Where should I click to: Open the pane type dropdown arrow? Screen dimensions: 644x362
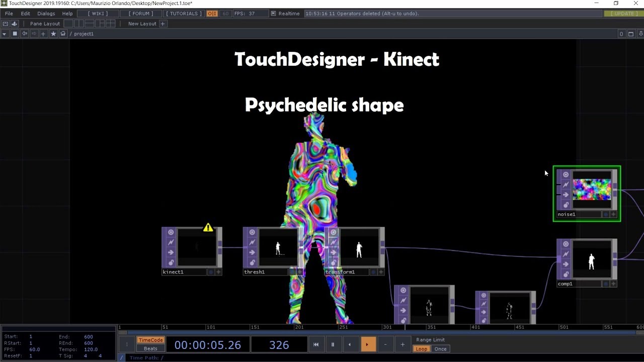click(5, 34)
